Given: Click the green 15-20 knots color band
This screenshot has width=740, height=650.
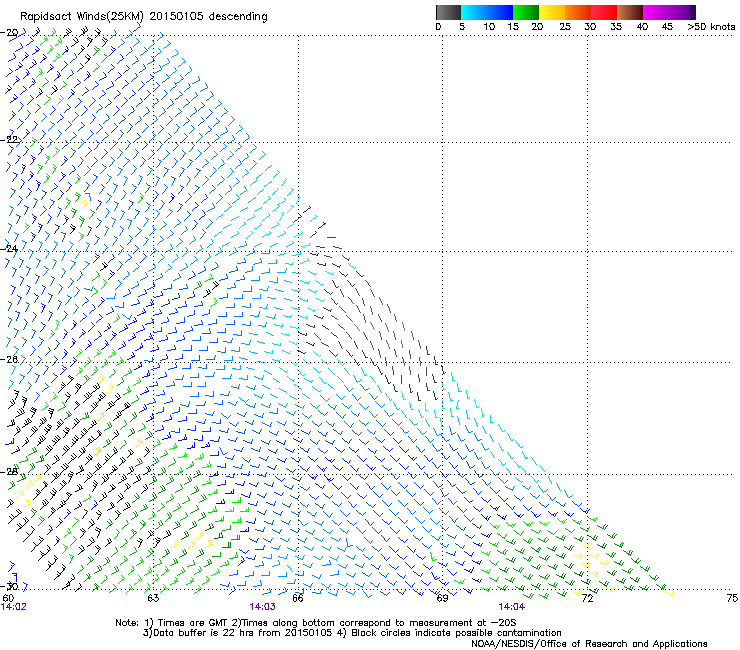Looking at the screenshot, I should pos(526,12).
